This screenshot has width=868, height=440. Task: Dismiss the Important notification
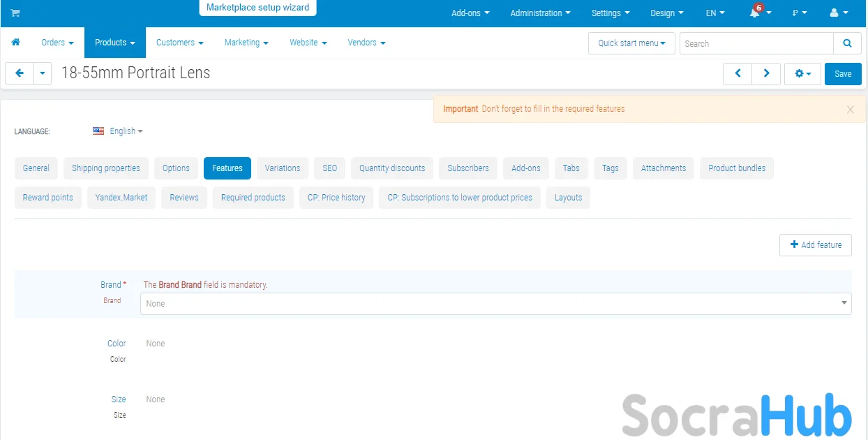click(x=850, y=110)
